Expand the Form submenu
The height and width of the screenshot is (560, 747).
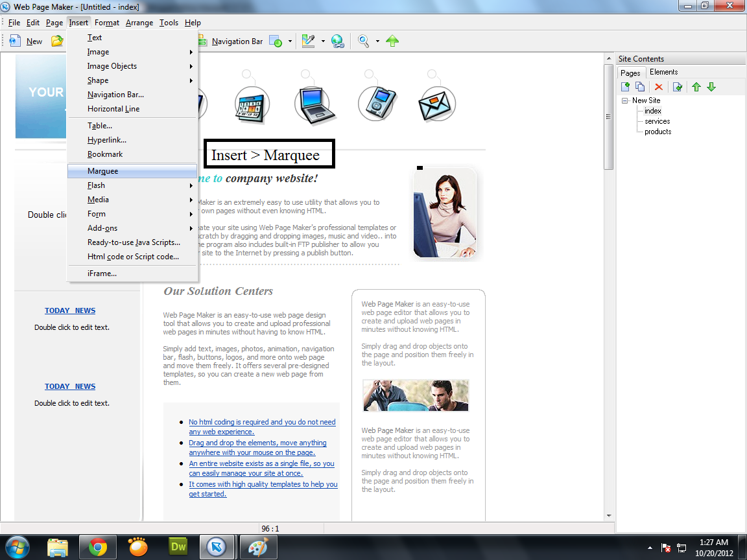(132, 214)
